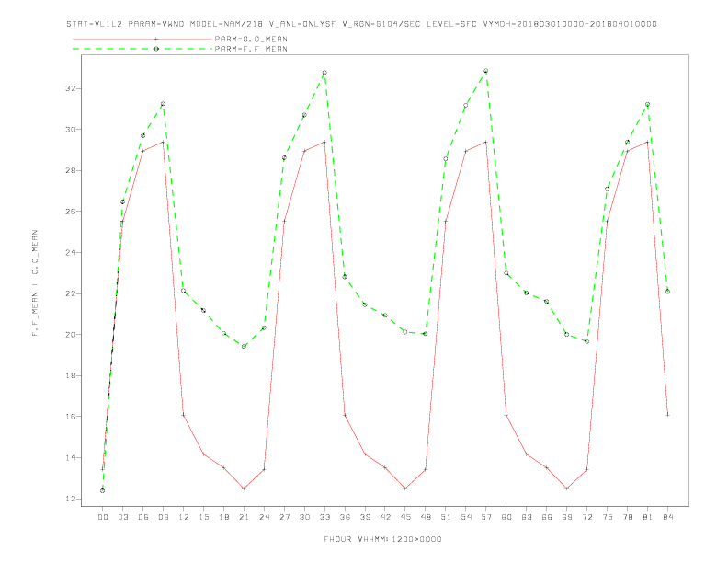
Task: Click the x-axis tick label 81
Action: pos(648,517)
